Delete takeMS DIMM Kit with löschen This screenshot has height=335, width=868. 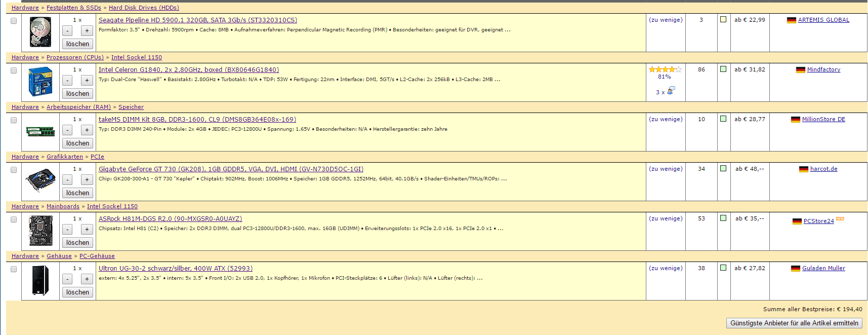(77, 143)
